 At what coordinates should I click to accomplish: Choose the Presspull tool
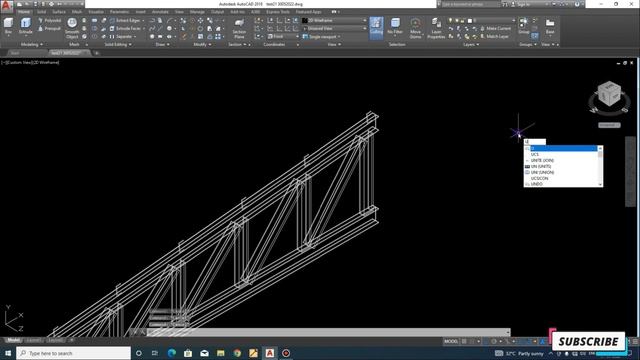(49, 29)
